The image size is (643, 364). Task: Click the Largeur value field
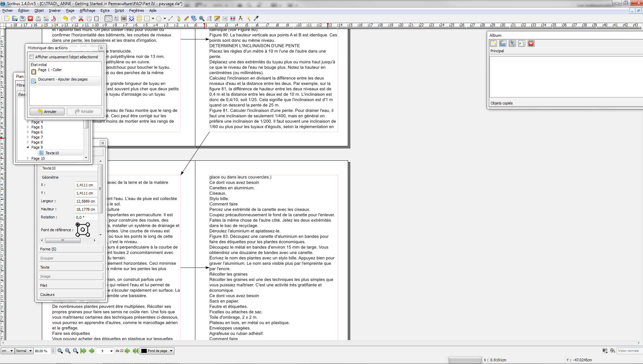click(x=86, y=201)
